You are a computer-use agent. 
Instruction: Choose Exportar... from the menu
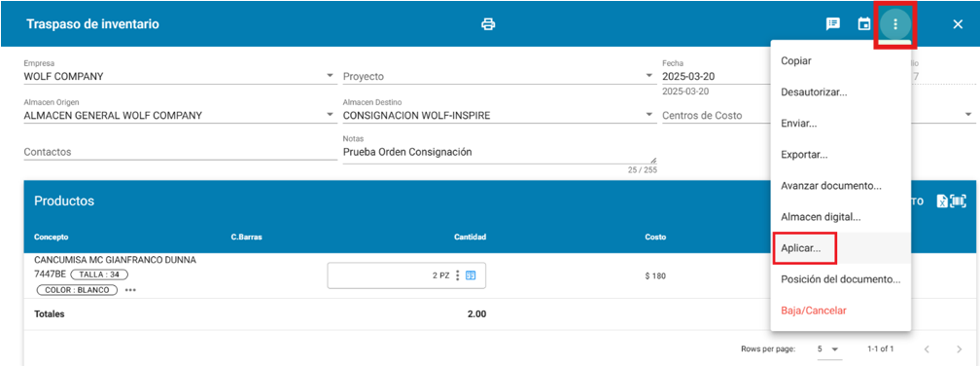(841, 155)
